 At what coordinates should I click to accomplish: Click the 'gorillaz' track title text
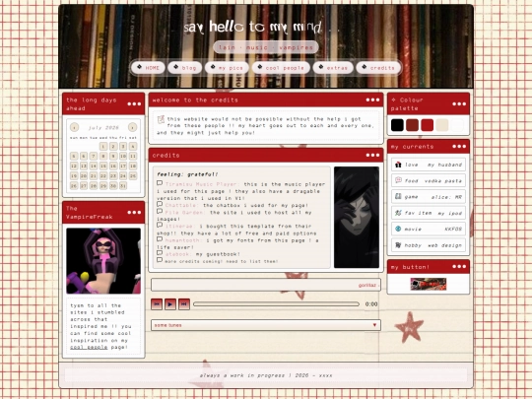[x=367, y=285]
